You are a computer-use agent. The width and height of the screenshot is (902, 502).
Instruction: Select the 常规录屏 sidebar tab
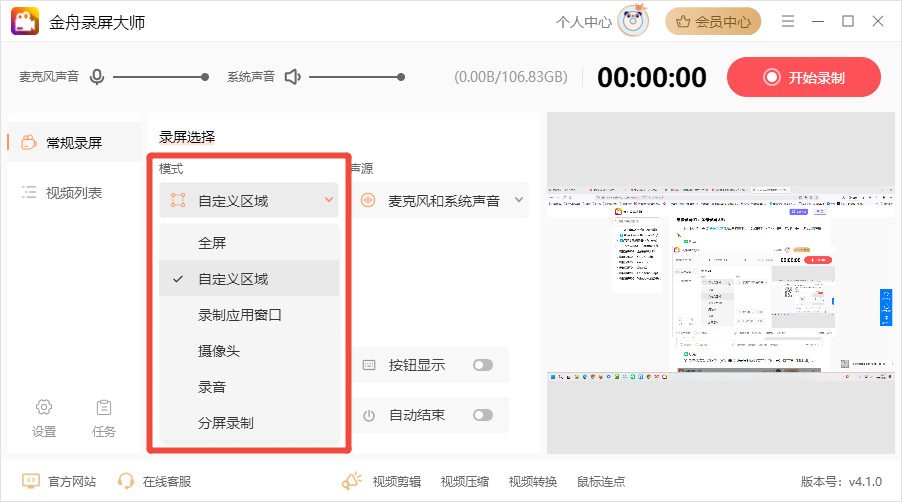point(74,143)
